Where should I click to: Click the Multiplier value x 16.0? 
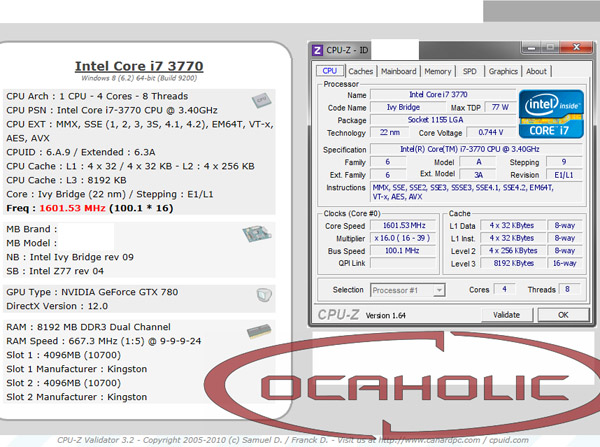404,238
